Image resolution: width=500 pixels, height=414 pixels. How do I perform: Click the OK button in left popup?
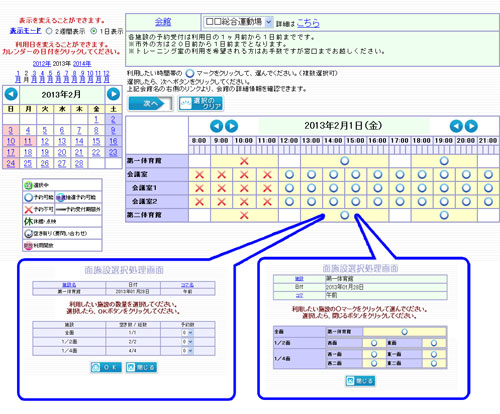[x=106, y=367]
